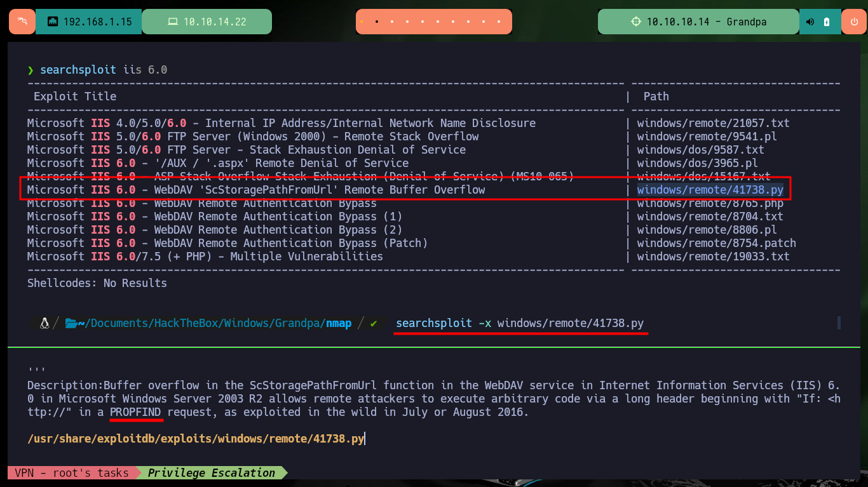Viewport: 868px width, 487px height.
Task: Click path windows/remote/8704.txt
Action: pyautogui.click(x=710, y=217)
